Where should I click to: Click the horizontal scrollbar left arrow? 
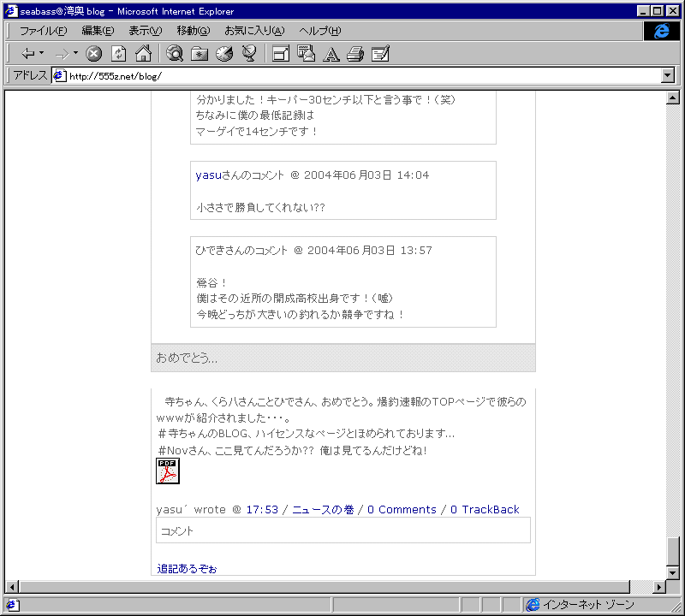pyautogui.click(x=12, y=587)
